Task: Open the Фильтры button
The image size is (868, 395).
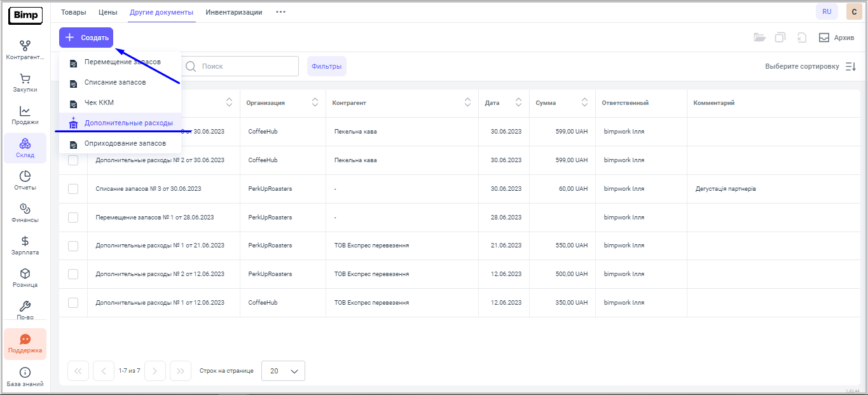Action: (x=326, y=66)
